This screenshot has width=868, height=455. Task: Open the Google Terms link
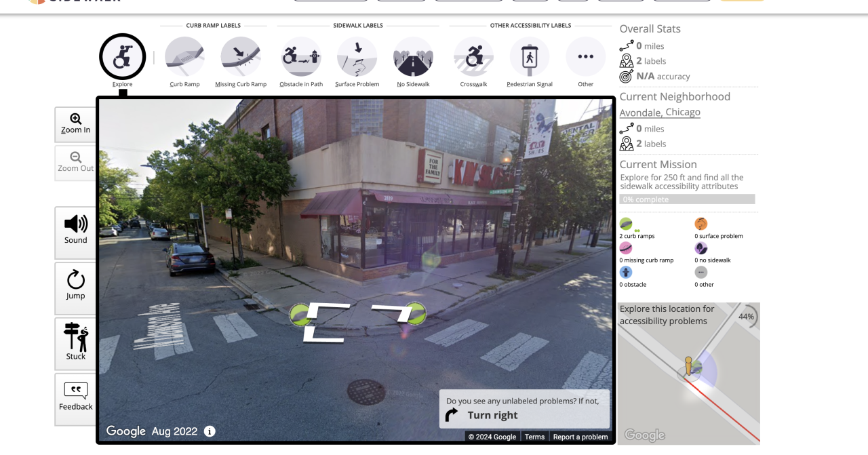point(534,437)
